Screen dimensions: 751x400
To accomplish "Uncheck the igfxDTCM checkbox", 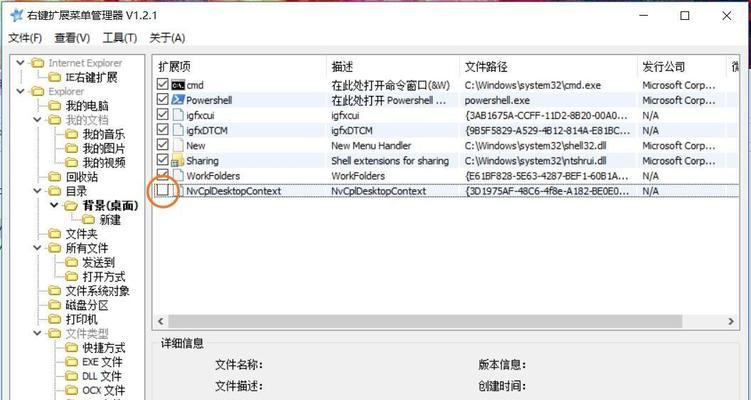I will click(x=163, y=130).
